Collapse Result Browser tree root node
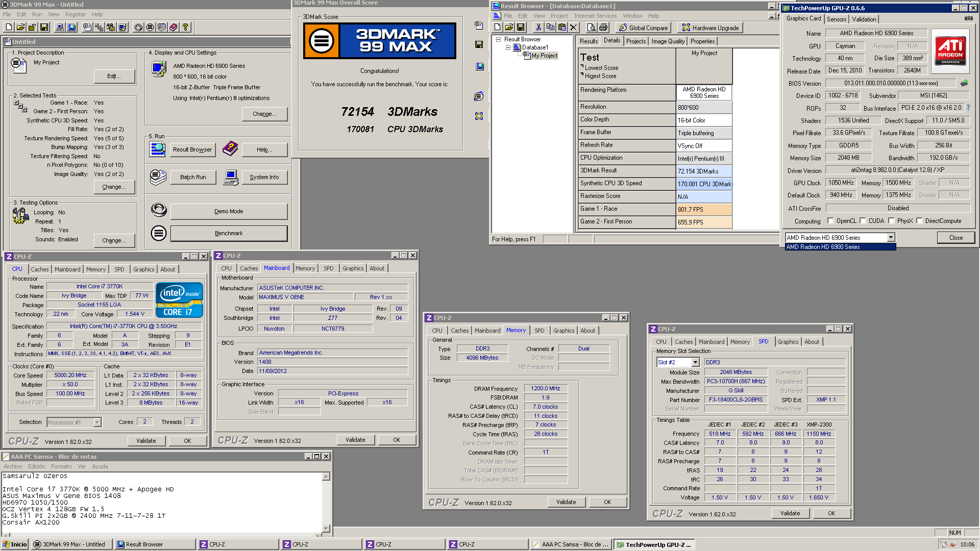Image resolution: width=980 pixels, height=551 pixels. point(498,39)
